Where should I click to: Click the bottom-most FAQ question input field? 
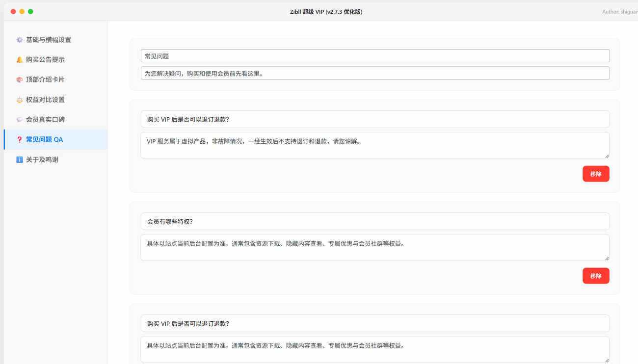pos(375,323)
